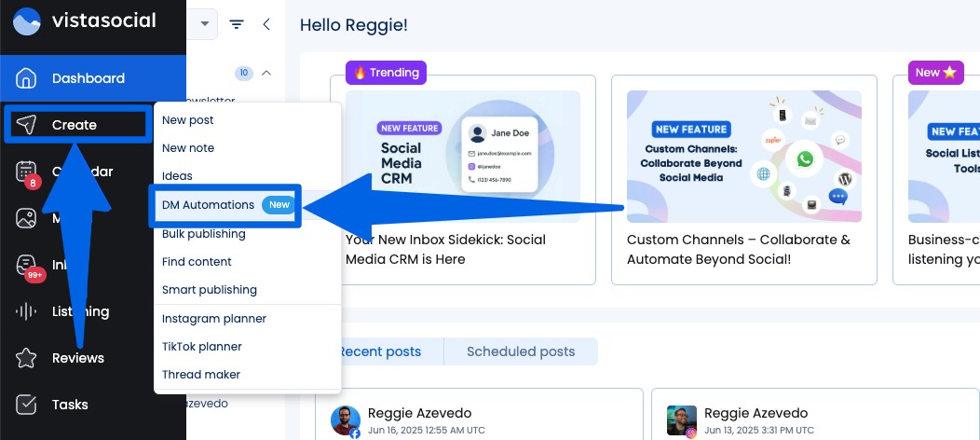Collapse panel with left chevron arrow

[266, 24]
